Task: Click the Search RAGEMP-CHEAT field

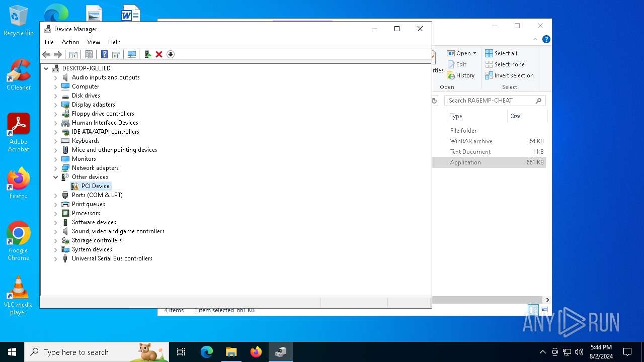Action: (495, 101)
